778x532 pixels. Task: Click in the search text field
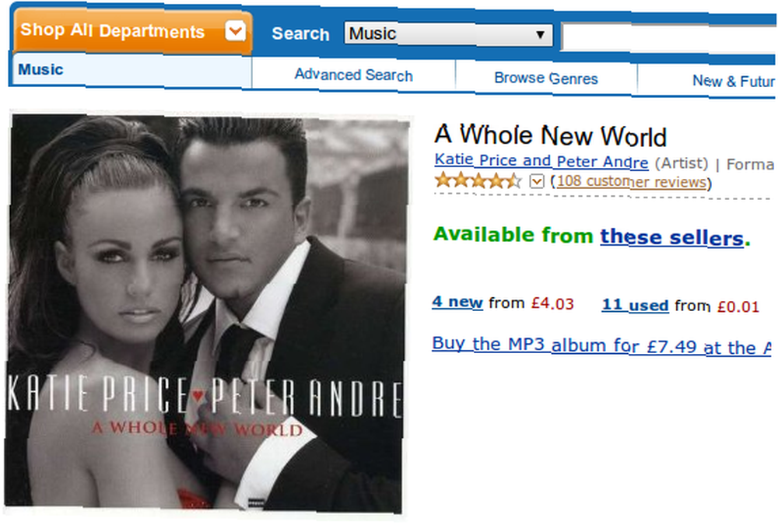[x=669, y=38]
